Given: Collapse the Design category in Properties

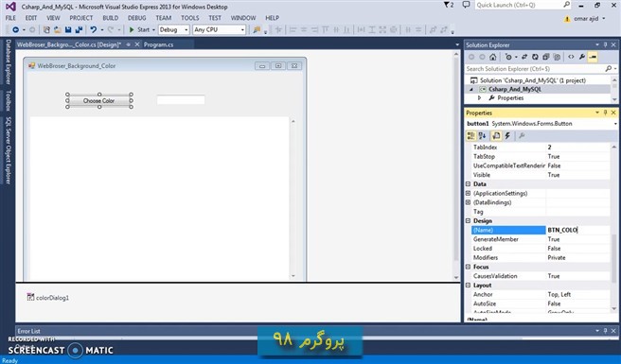Looking at the screenshot, I should (469, 221).
